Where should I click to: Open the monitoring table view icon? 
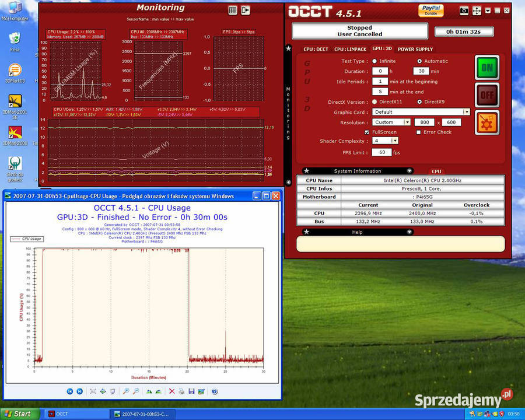point(233,10)
